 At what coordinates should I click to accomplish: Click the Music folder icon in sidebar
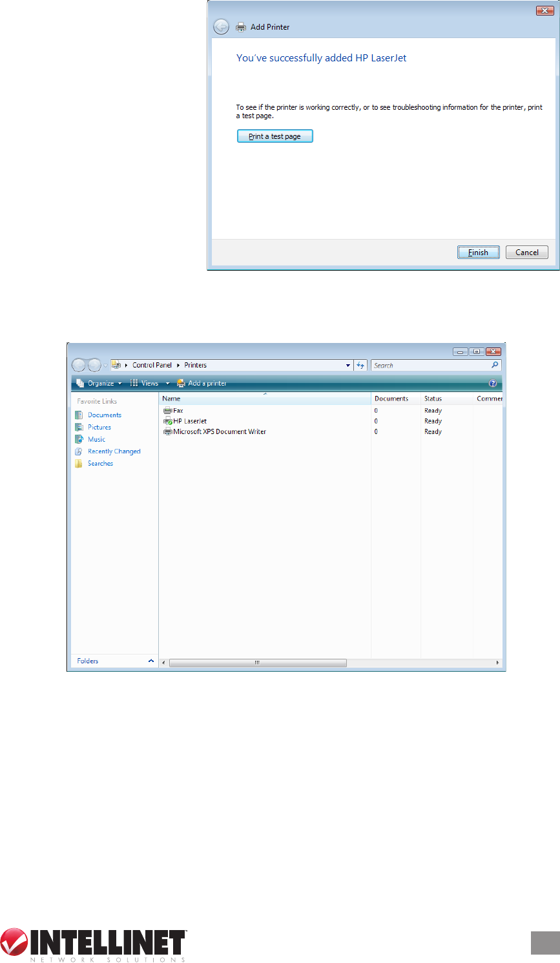point(79,439)
